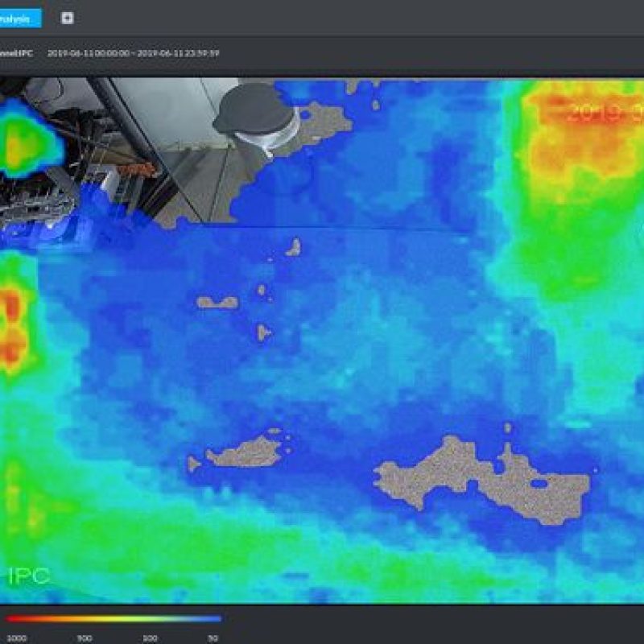
Task: Click the 100 value on the color scale
Action: pyautogui.click(x=150, y=637)
